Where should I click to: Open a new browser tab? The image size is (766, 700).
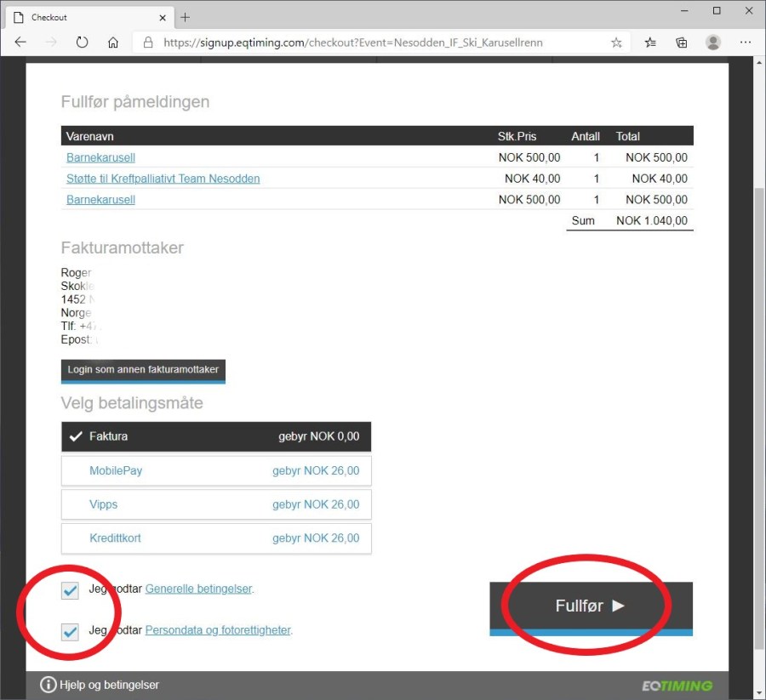coord(186,17)
